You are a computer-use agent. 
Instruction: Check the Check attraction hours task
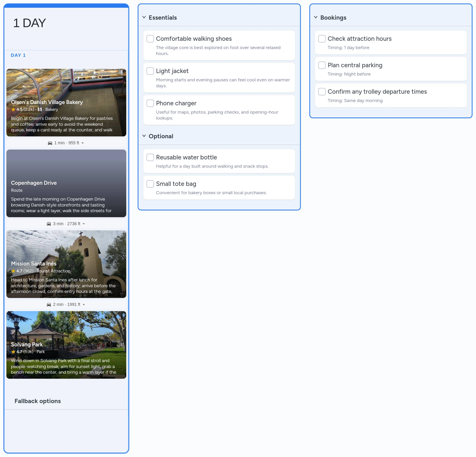[322, 39]
